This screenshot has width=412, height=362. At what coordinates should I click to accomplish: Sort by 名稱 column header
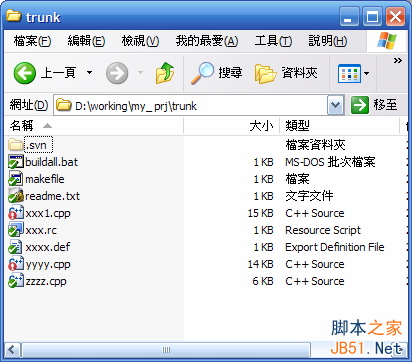pos(94,126)
